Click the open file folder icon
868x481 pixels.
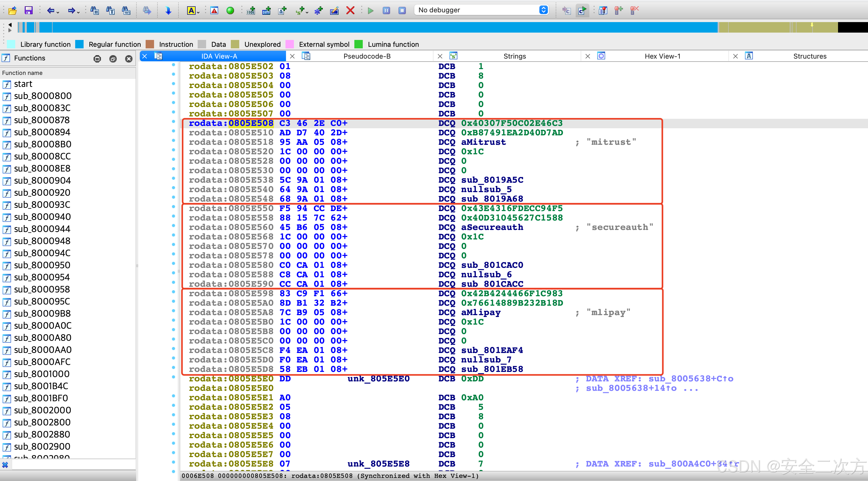[x=12, y=11]
